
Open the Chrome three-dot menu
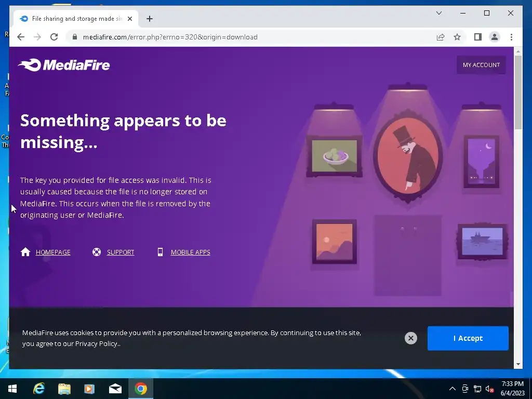[x=511, y=37]
